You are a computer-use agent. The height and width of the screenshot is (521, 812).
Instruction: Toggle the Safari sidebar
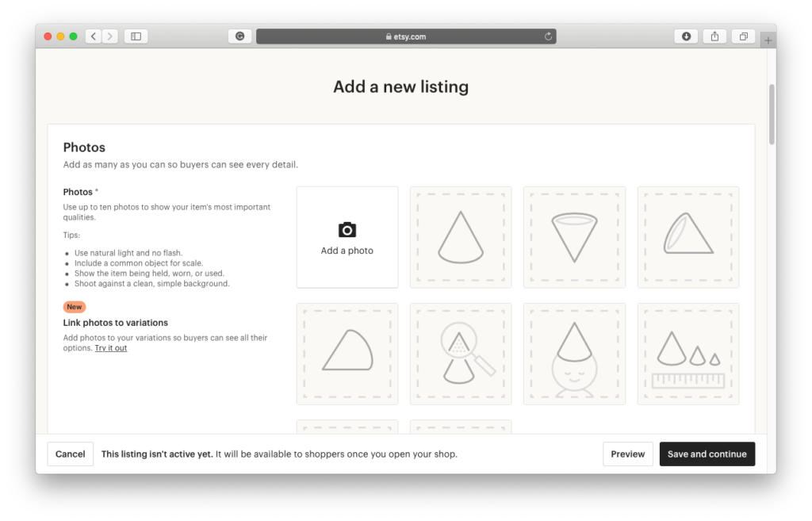136,36
